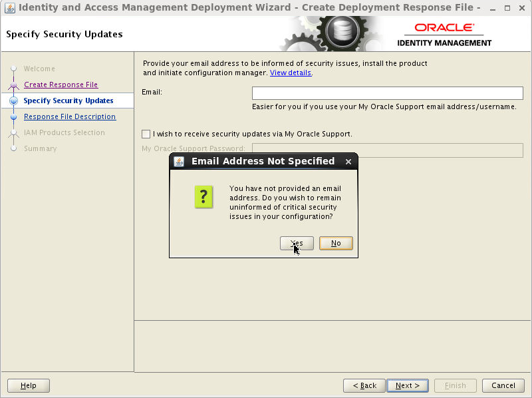Close the Email Address Not Specified dialog
The image size is (532, 398).
tap(348, 162)
